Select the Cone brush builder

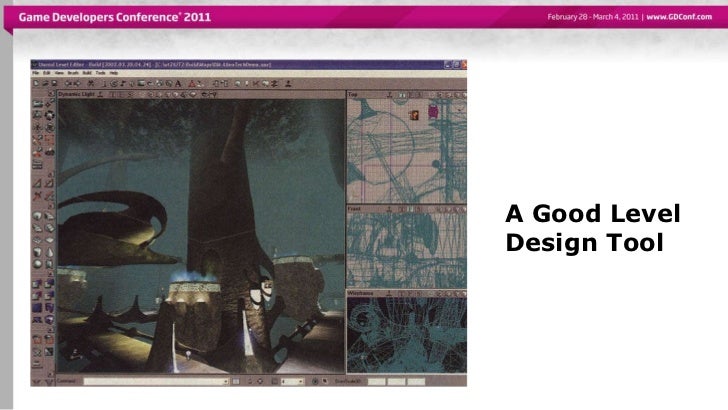[49, 252]
